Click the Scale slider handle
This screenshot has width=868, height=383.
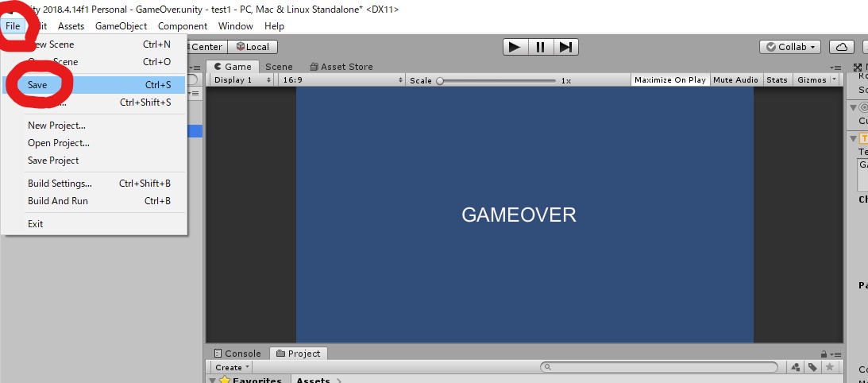[440, 80]
